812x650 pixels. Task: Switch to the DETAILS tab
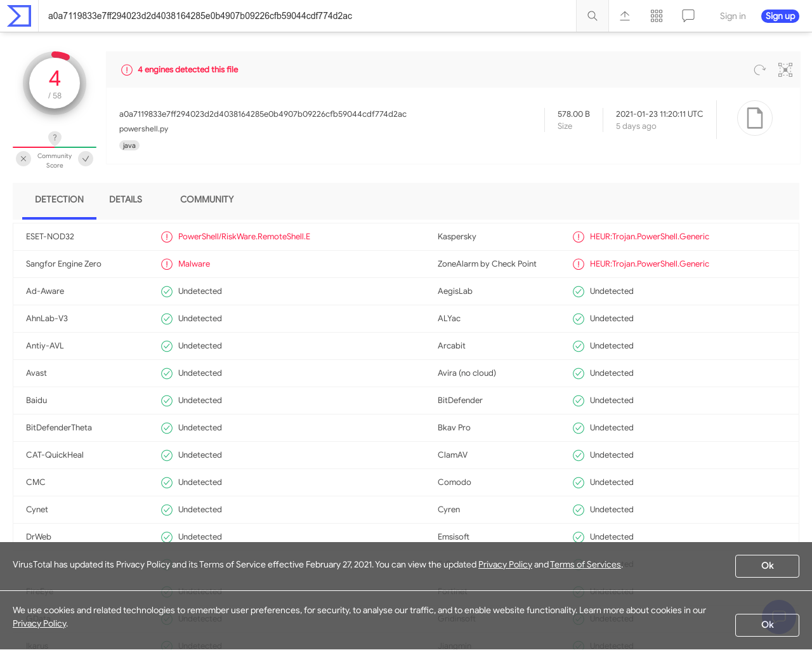(x=126, y=199)
